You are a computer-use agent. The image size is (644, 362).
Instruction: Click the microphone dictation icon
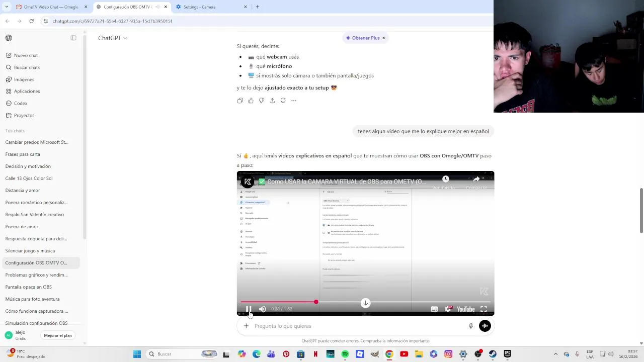pos(471,326)
